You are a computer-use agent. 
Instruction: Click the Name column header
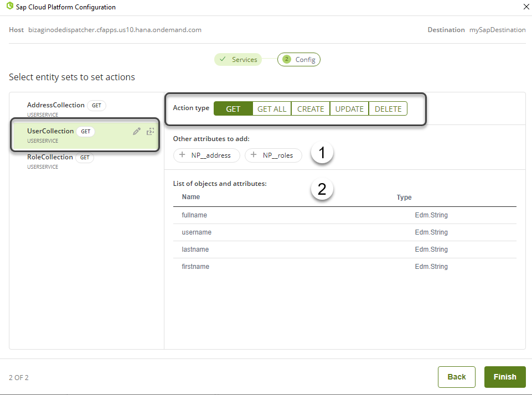190,197
